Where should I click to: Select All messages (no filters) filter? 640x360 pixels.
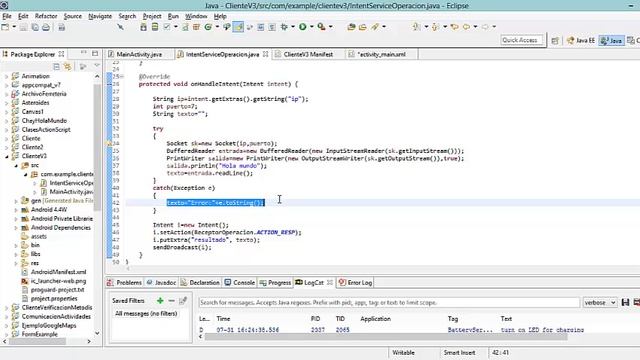point(146,313)
